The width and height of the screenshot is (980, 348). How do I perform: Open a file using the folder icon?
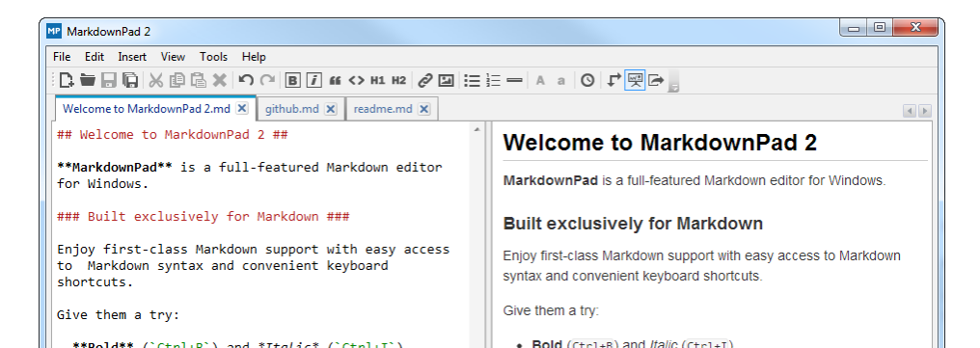[x=88, y=80]
